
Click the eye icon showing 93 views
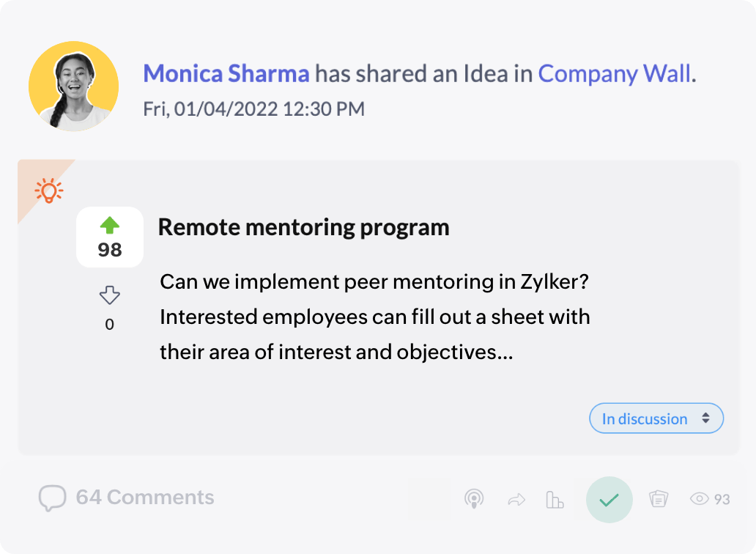(x=700, y=499)
